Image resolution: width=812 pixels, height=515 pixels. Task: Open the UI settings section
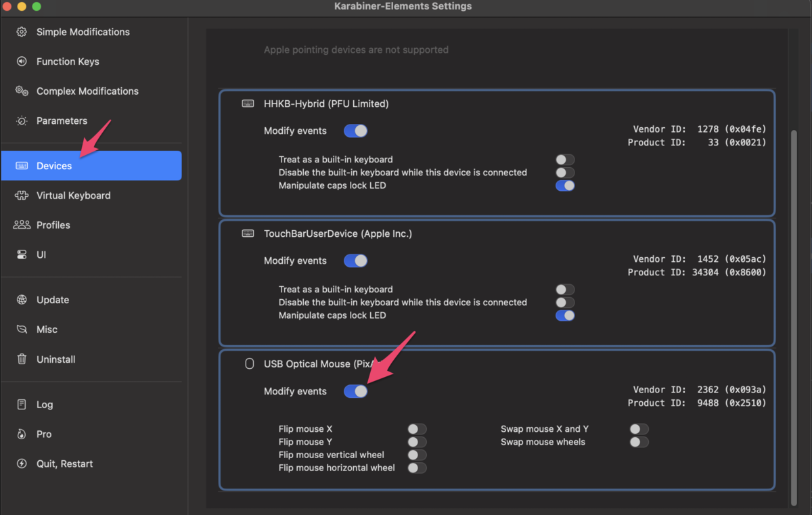click(91, 255)
